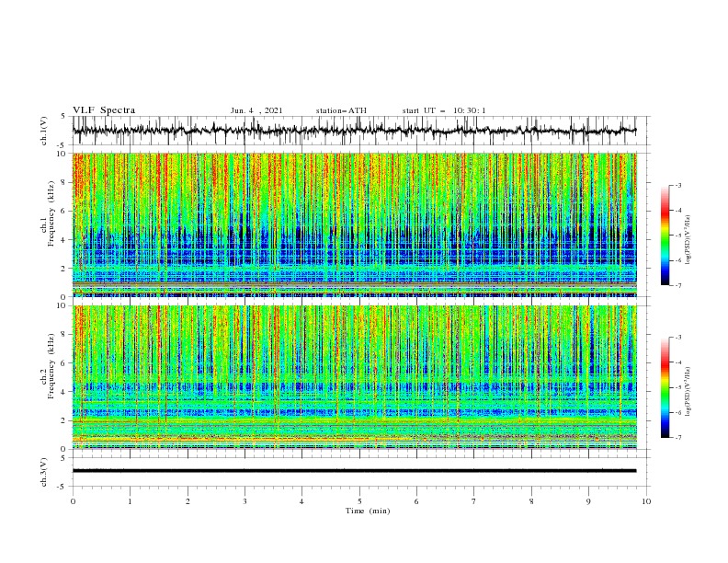Click the "8" kHz tick on ch.1 frequency axis
The height and width of the screenshot is (563, 728).
click(65, 182)
